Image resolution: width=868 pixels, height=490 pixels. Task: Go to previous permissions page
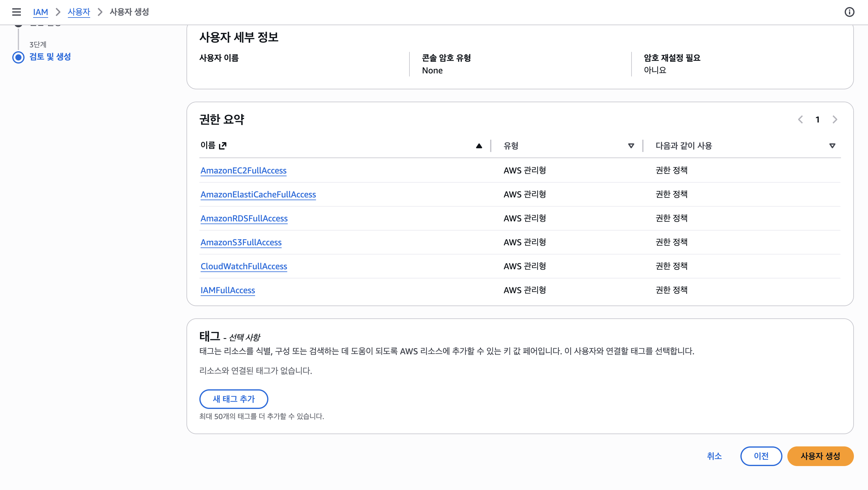tap(800, 119)
